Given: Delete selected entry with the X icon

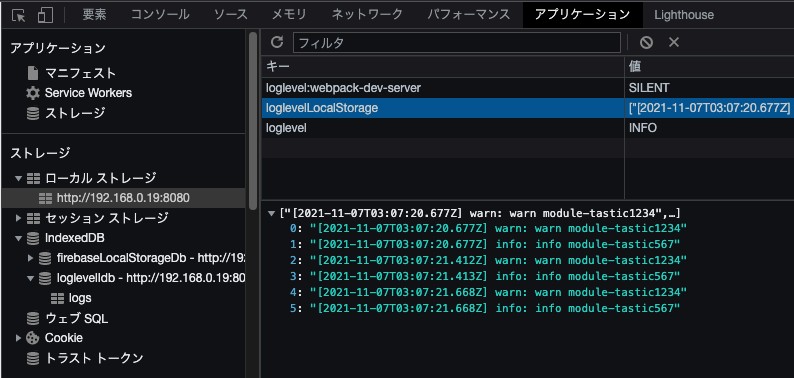Looking at the screenshot, I should coord(673,43).
